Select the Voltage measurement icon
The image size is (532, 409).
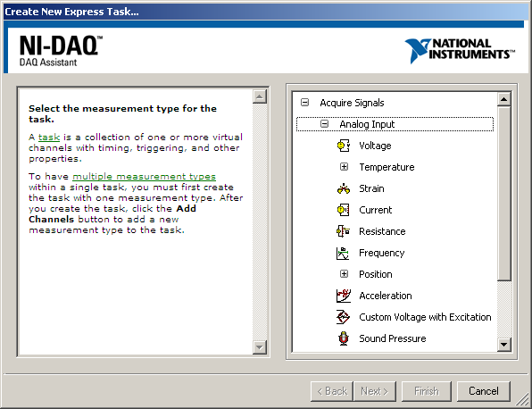click(343, 146)
